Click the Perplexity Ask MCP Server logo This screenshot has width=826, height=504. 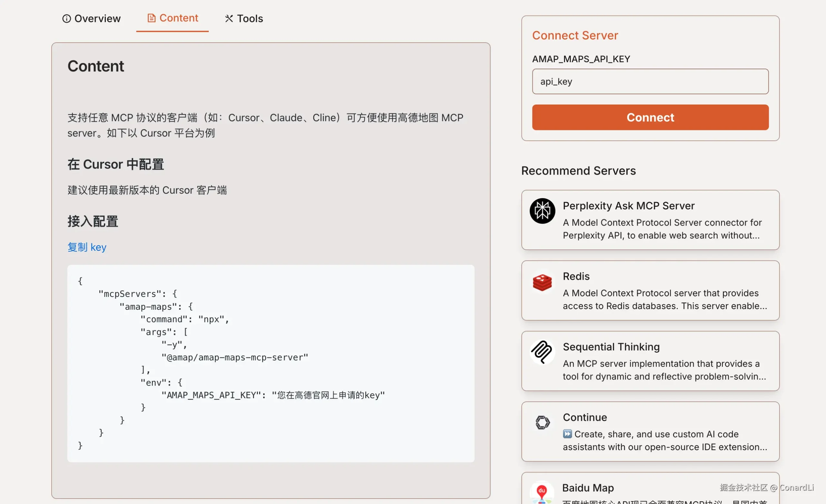(542, 211)
